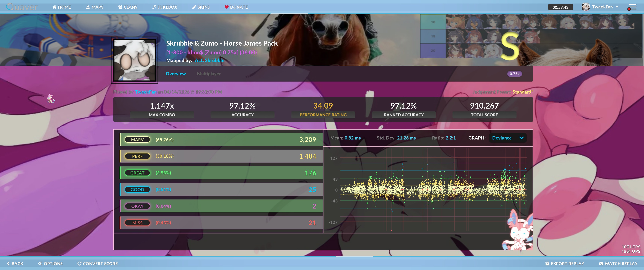Open the Options gear icon
Image resolution: width=644 pixels, height=270 pixels.
40,263
